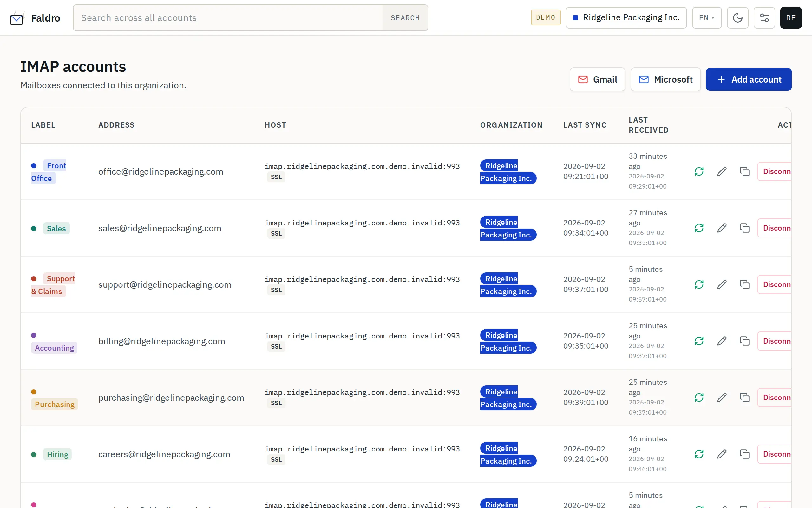Sync the Hiring careers mailbox
The width and height of the screenshot is (812, 508).
(x=699, y=454)
